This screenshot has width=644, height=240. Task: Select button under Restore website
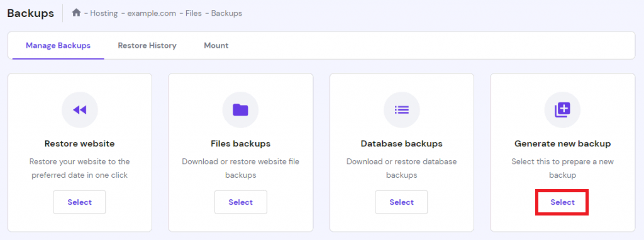point(80,202)
